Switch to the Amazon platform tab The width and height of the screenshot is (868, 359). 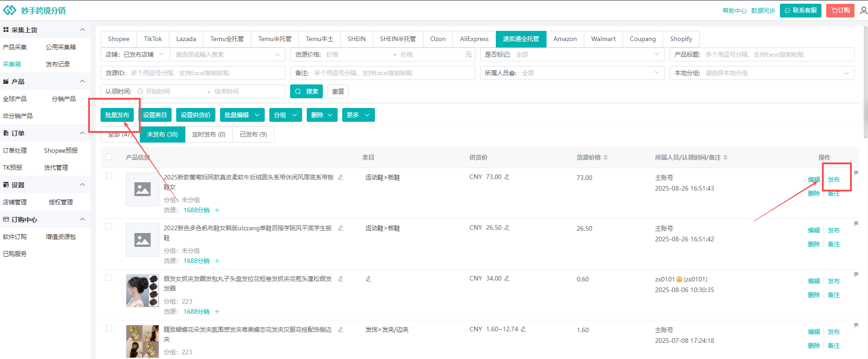(x=565, y=39)
